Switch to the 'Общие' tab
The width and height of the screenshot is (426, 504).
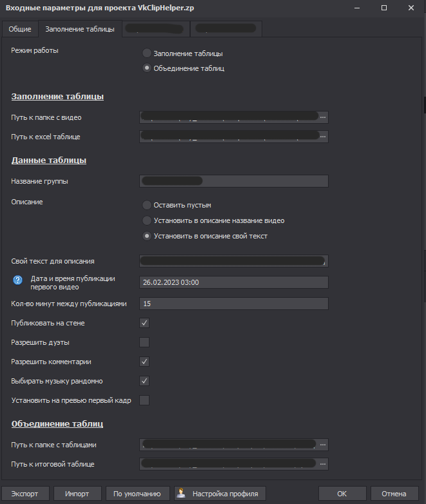[19, 29]
